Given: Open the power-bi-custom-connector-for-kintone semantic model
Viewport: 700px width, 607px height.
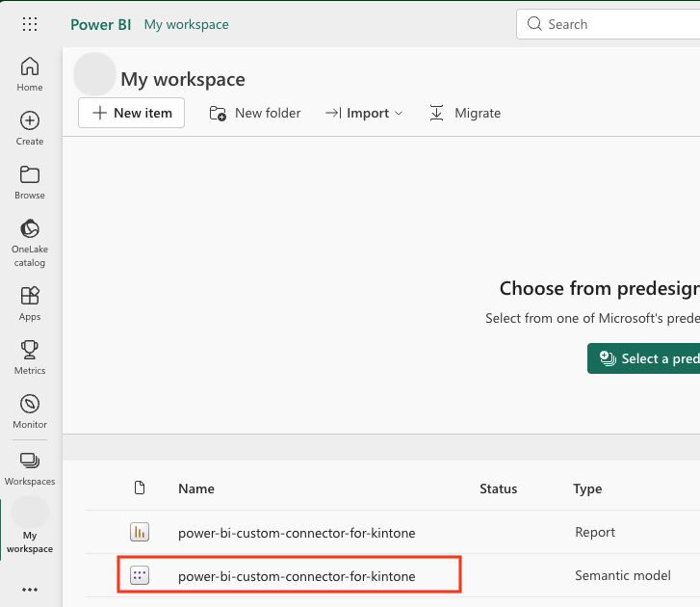Looking at the screenshot, I should pyautogui.click(x=297, y=576).
